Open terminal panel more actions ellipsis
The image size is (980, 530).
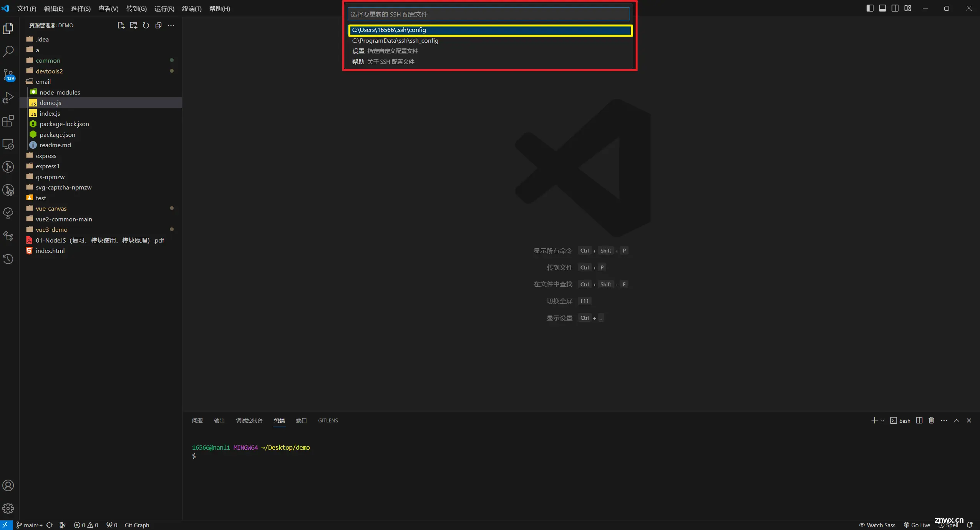tap(944, 420)
